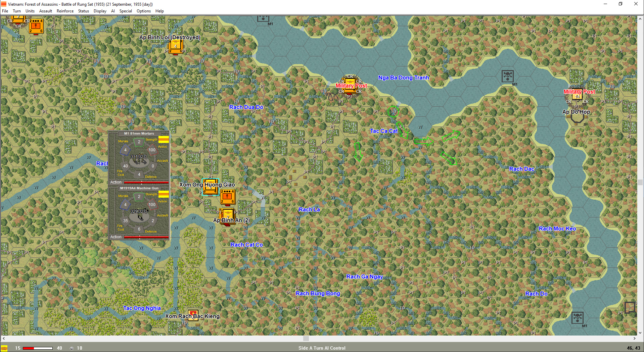This screenshot has height=352, width=644.
Task: Click the 'Rach Bung Bong' map label
Action: [x=318, y=293]
